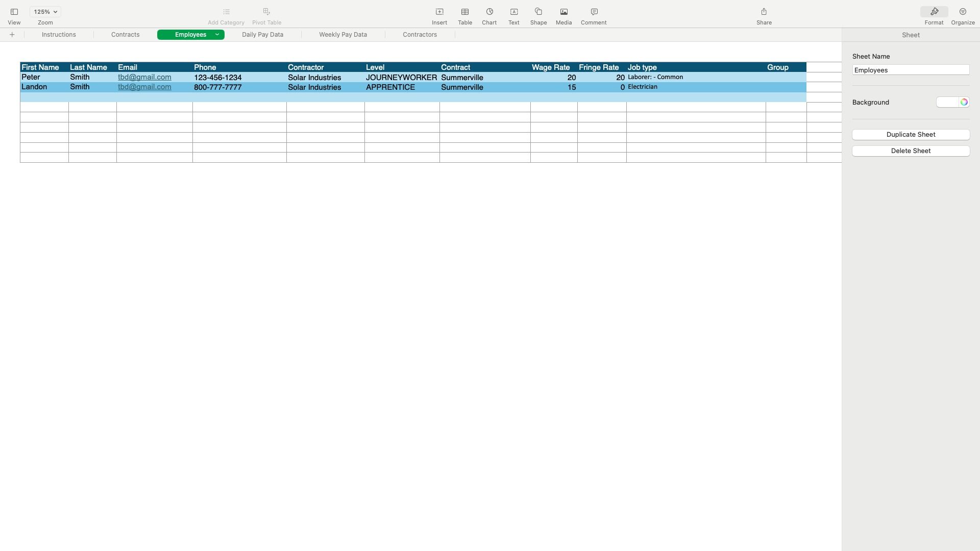Select Peter's Smith last name cell

tap(92, 77)
